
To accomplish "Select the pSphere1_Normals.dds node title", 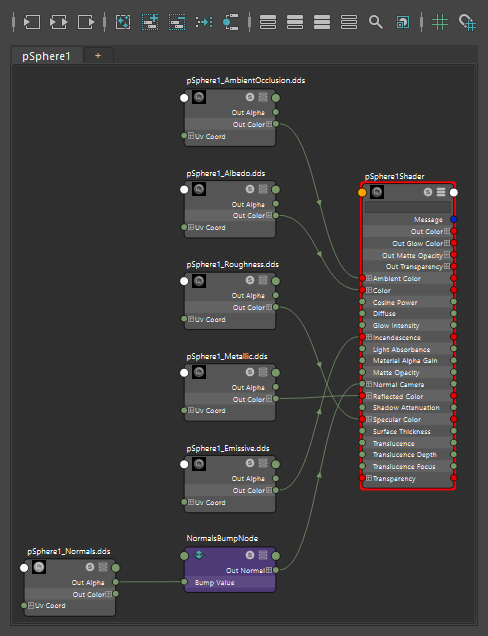I will pyautogui.click(x=69, y=551).
